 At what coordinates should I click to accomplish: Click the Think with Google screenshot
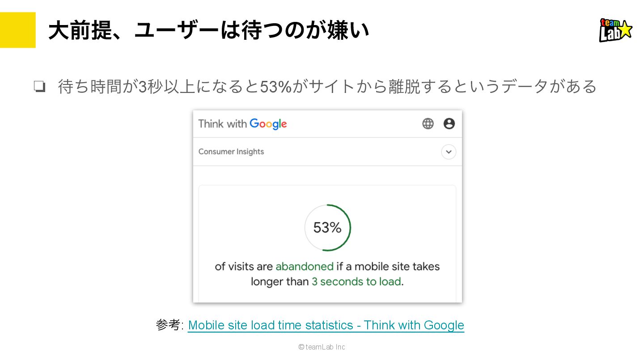pos(327,206)
